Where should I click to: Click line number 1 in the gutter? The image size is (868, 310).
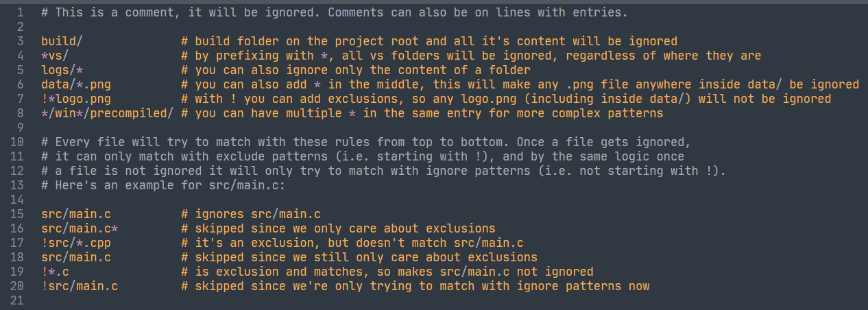pos(20,12)
